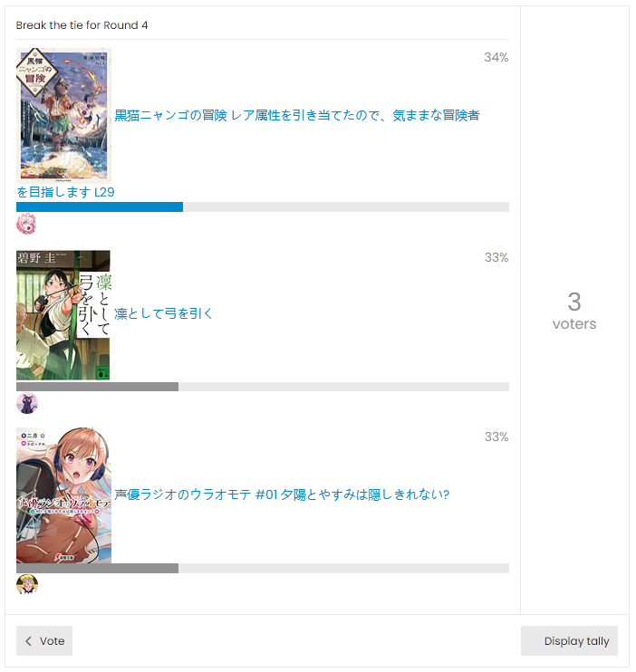Click the Break the tie for Round 4 heading
Image resolution: width=636 pixels, height=672 pixels.
tap(82, 25)
